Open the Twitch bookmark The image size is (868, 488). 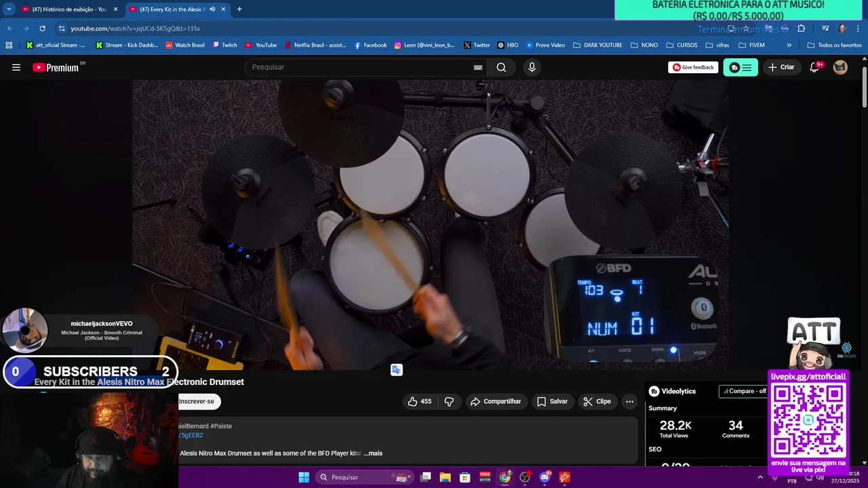224,45
